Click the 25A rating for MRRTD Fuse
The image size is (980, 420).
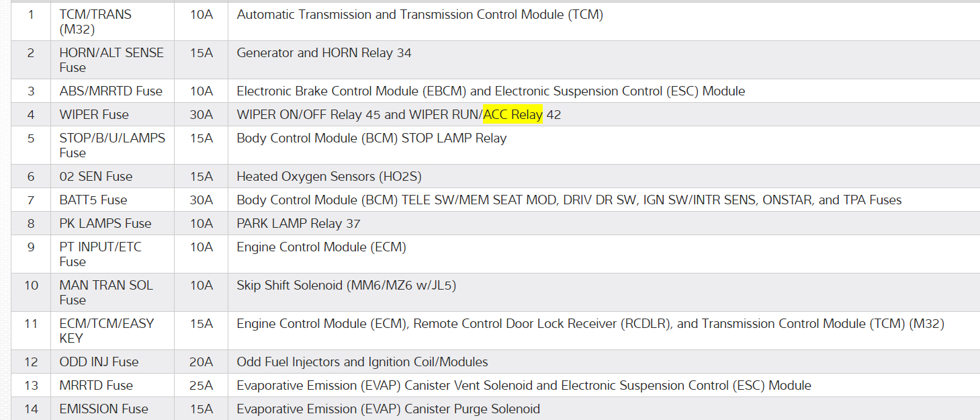click(201, 386)
